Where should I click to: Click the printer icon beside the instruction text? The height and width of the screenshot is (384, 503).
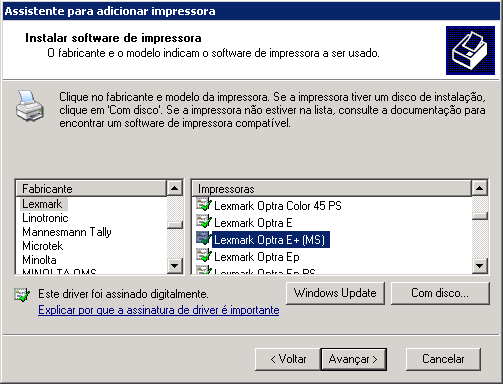click(30, 106)
